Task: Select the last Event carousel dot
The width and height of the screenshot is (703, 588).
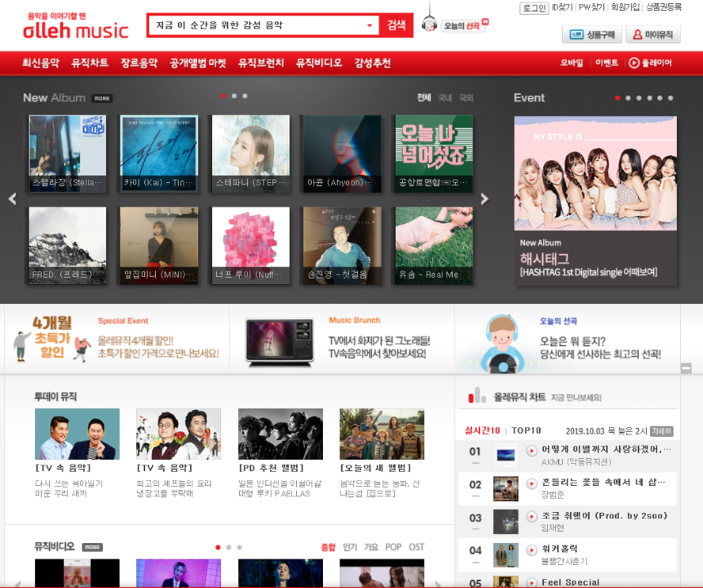Action: [671, 97]
